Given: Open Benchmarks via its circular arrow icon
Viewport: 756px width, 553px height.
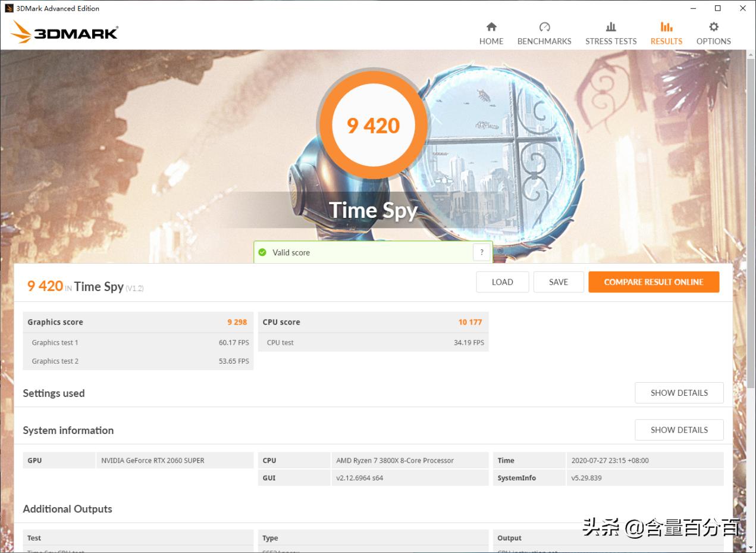Looking at the screenshot, I should click(x=544, y=27).
